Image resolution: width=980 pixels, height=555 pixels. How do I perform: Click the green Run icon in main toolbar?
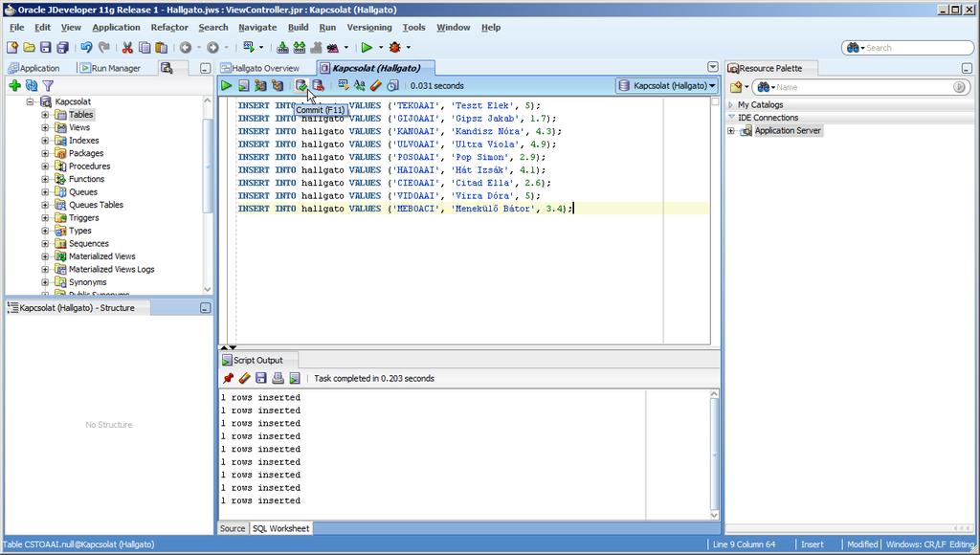click(367, 48)
